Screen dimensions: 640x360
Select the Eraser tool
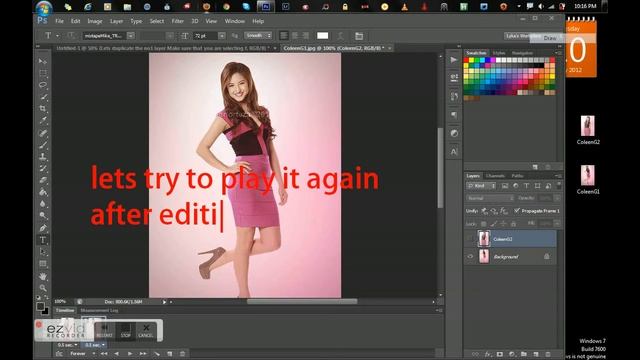(42, 180)
